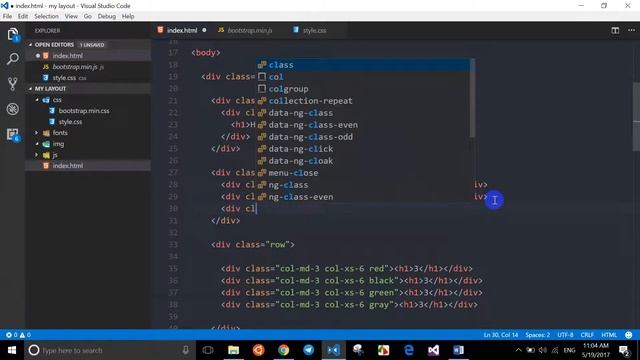Choose the 'ng-class-even' suggestion
This screenshot has width=640, height=360.
[x=363, y=197]
